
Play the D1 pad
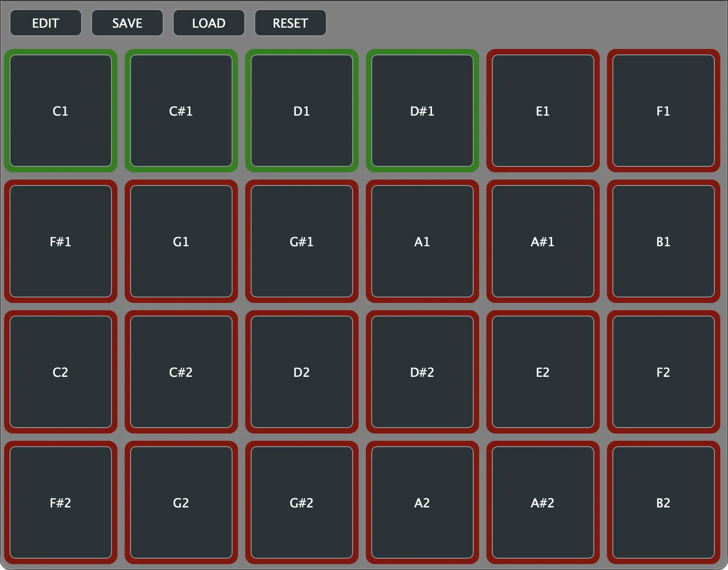(302, 110)
